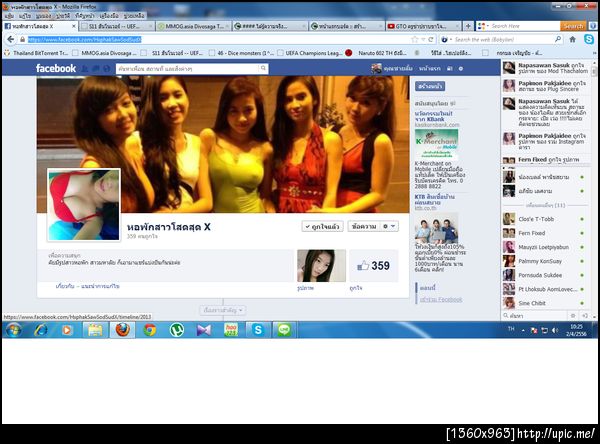Switch to Firefox in the taskbar
This screenshot has width=600, height=444.
(122, 330)
